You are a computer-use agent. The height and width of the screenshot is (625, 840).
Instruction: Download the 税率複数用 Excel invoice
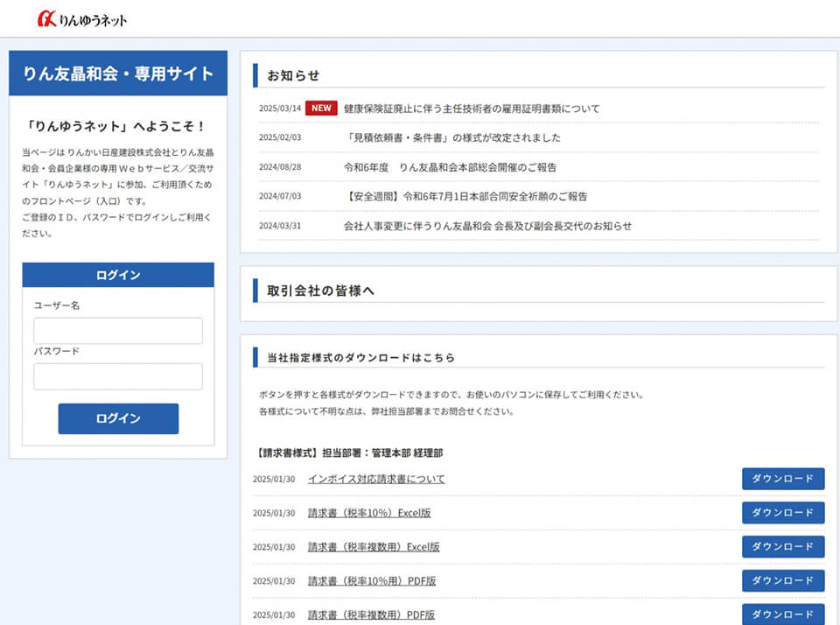783,547
